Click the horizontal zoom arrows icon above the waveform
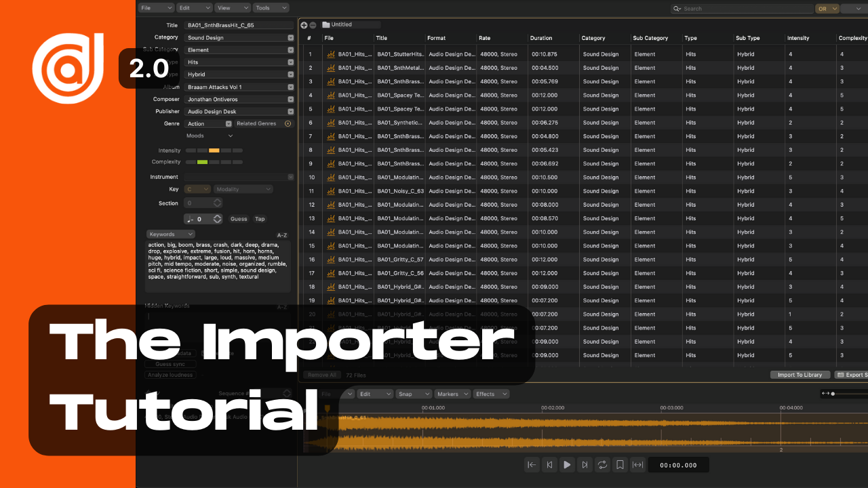 825,393
